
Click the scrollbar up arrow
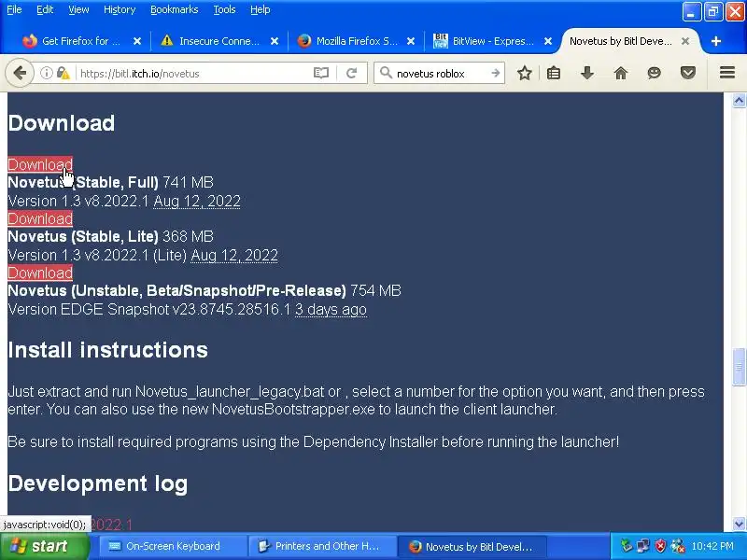[x=739, y=101]
